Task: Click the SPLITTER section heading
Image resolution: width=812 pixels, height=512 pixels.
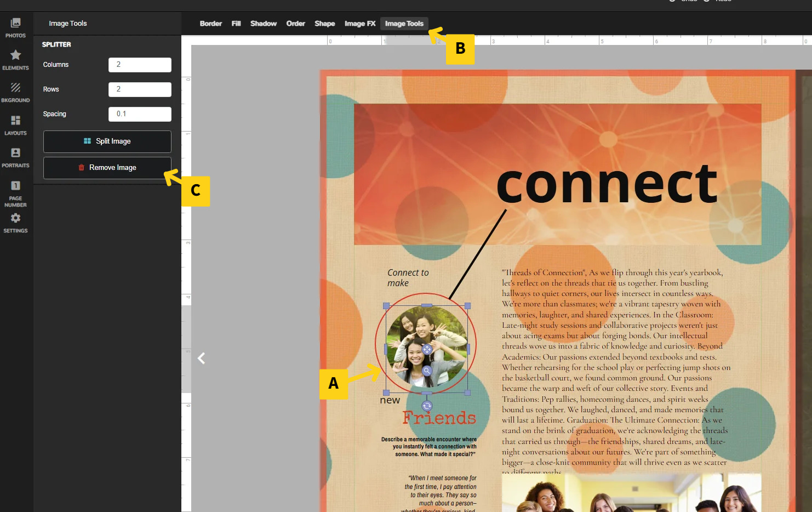Action: (56, 44)
